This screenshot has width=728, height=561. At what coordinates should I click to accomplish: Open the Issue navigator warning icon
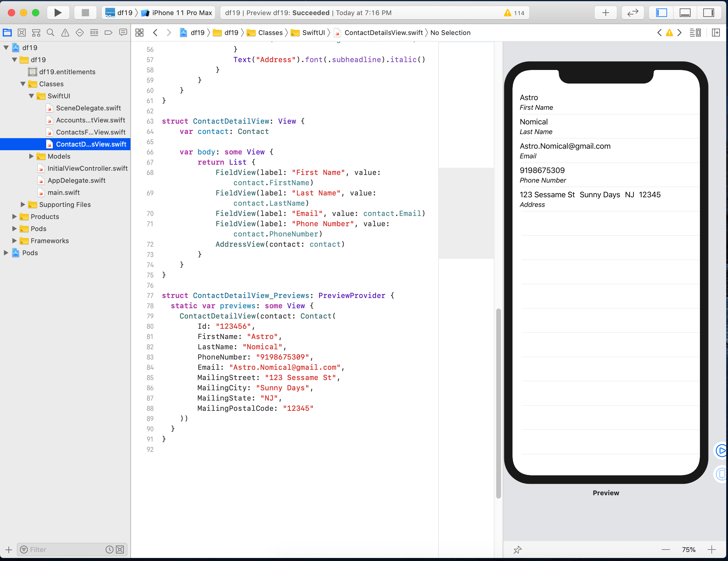point(65,33)
